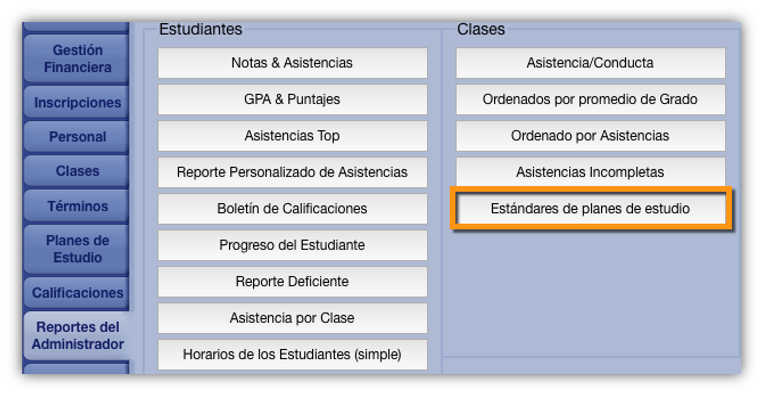The height and width of the screenshot is (404, 781).
Task: Open the Términos sidebar tab
Action: (77, 206)
